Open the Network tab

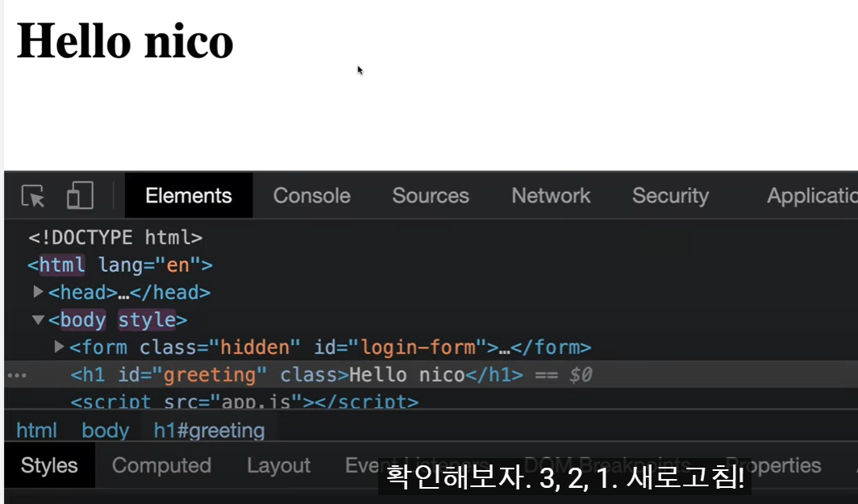click(x=551, y=195)
